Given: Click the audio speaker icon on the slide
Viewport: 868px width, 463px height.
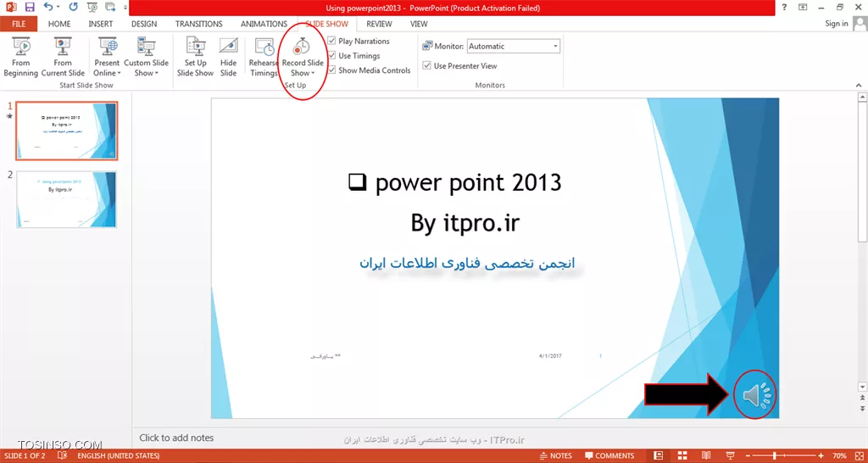Looking at the screenshot, I should pyautogui.click(x=755, y=395).
